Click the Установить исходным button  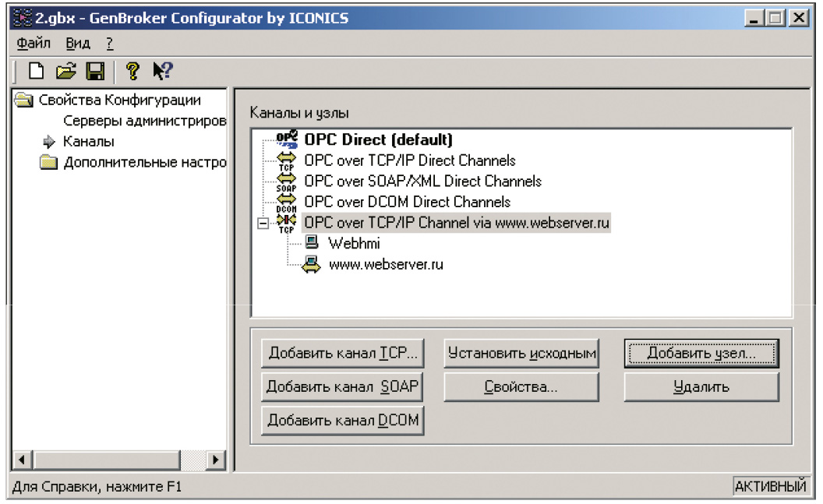coord(521,354)
